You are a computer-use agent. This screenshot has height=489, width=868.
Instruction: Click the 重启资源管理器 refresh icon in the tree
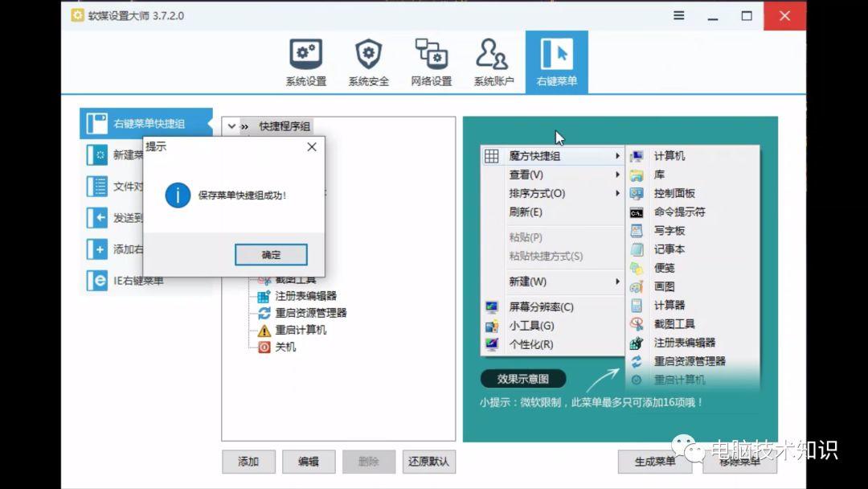coord(264,314)
